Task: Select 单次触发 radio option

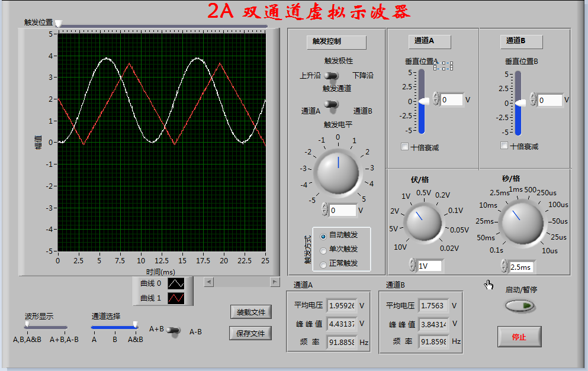Action: click(x=323, y=251)
